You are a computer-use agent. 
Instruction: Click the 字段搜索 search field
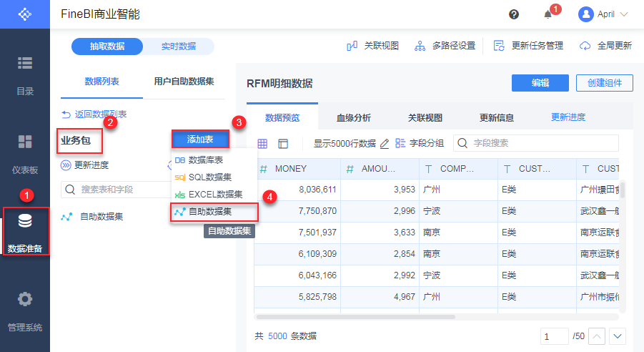(x=536, y=143)
